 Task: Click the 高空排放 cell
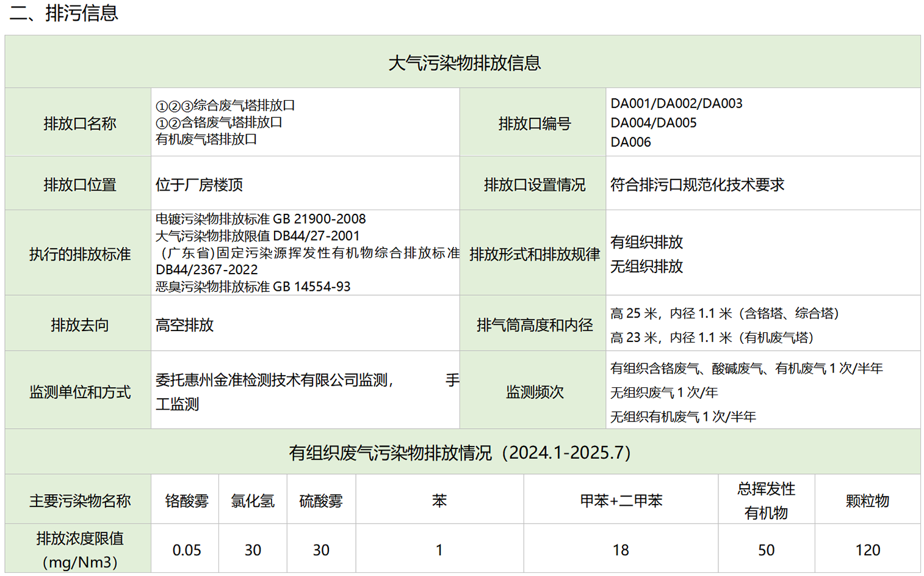185,325
